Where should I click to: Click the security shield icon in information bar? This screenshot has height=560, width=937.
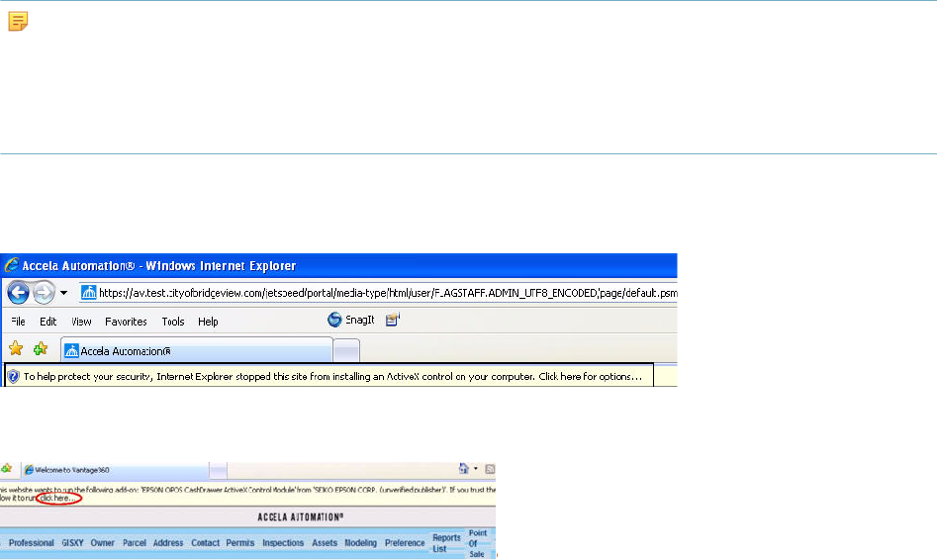(x=13, y=377)
